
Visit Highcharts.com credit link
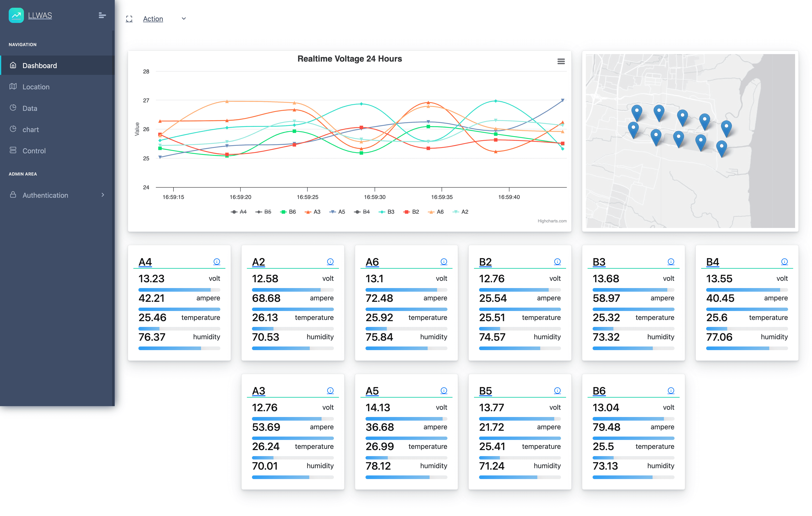click(x=552, y=221)
